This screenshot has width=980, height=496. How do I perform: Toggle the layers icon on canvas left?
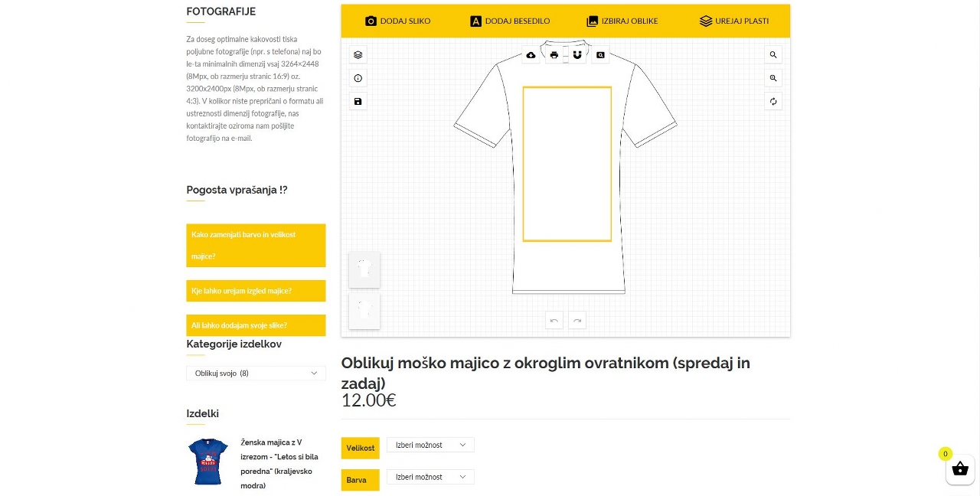point(358,54)
